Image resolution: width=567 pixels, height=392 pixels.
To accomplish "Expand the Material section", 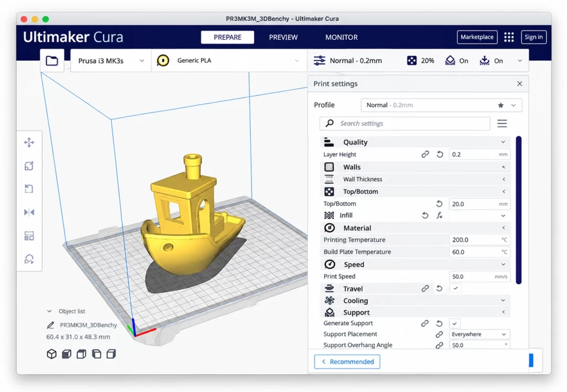I will [x=415, y=228].
